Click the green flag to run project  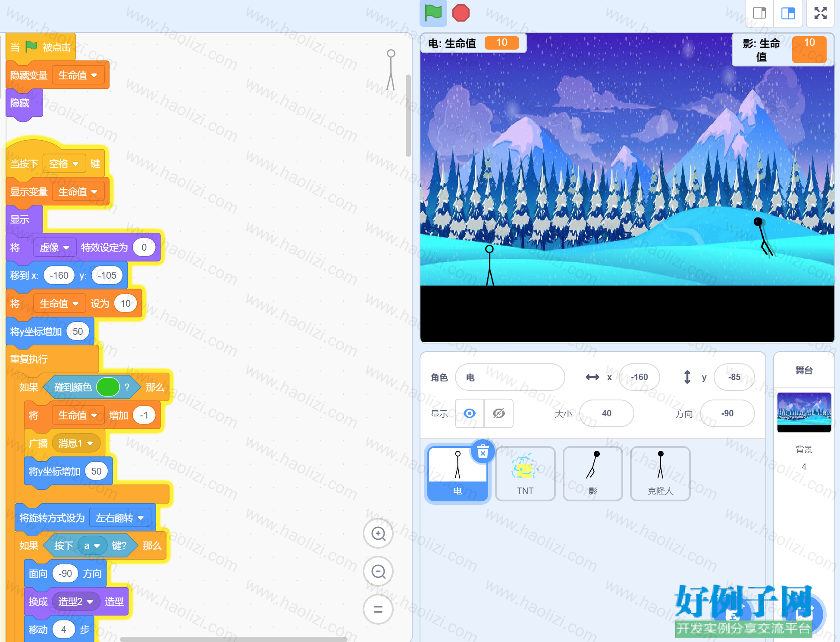(433, 13)
